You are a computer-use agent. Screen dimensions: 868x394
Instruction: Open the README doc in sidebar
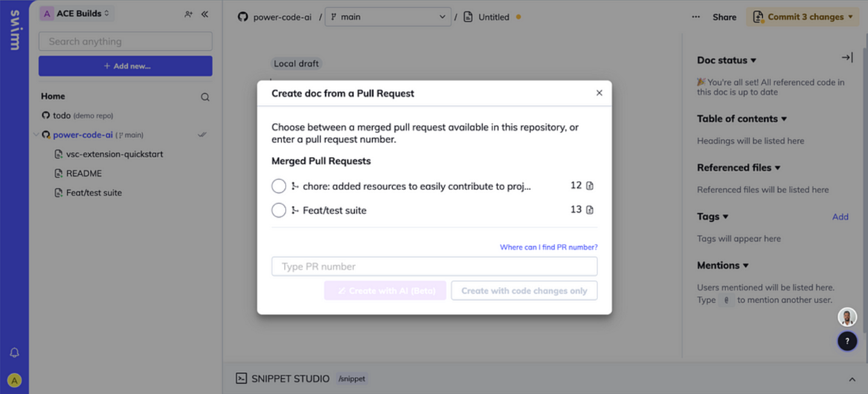pos(84,173)
